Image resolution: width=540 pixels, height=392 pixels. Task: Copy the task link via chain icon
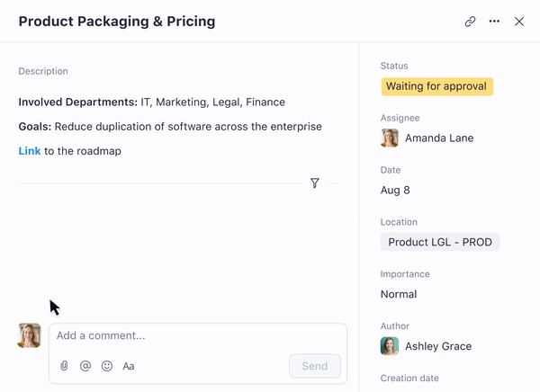pyautogui.click(x=470, y=22)
